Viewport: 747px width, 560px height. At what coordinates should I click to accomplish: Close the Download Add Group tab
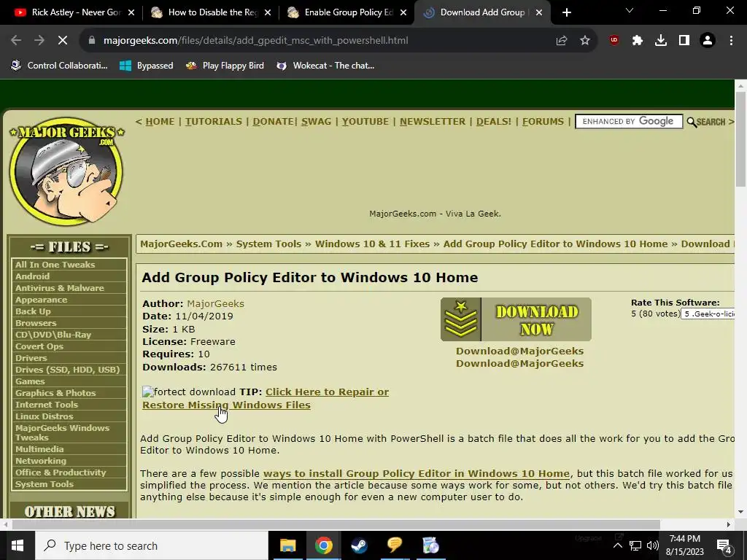coord(539,12)
